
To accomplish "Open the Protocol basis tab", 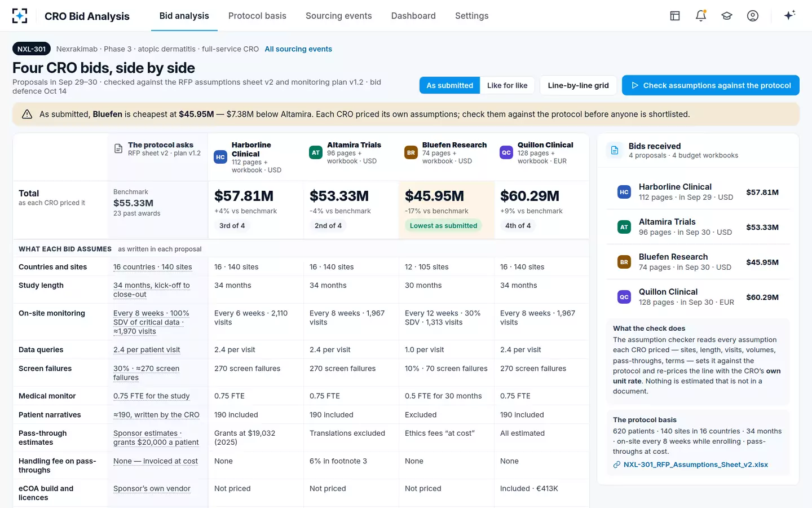I will coord(257,16).
